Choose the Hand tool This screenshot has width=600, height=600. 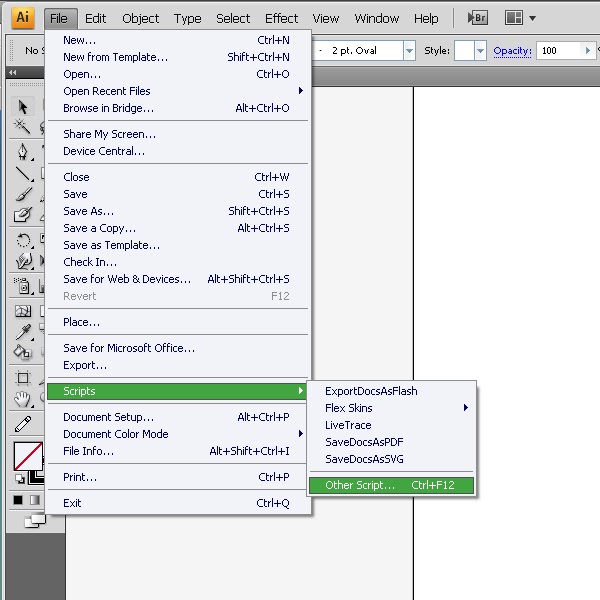tap(23, 399)
